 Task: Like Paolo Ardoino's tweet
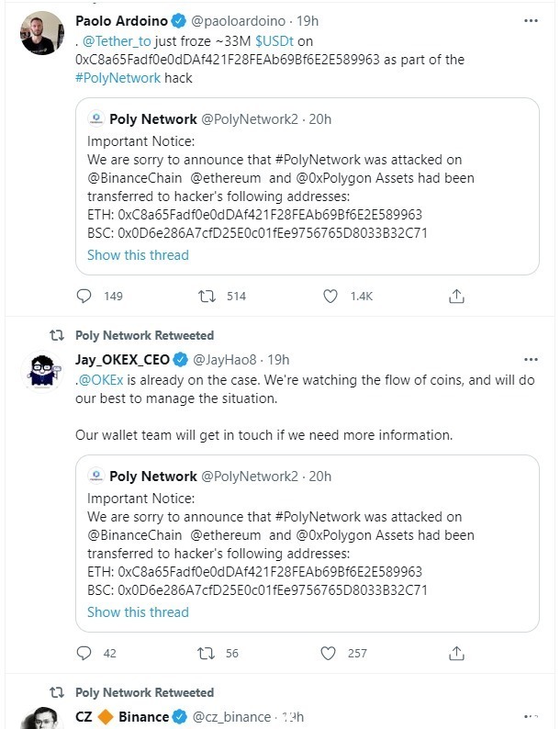point(330,297)
